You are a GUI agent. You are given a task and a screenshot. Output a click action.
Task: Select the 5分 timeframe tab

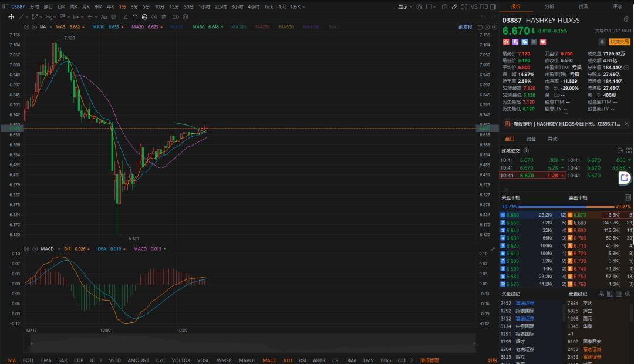[x=146, y=6]
